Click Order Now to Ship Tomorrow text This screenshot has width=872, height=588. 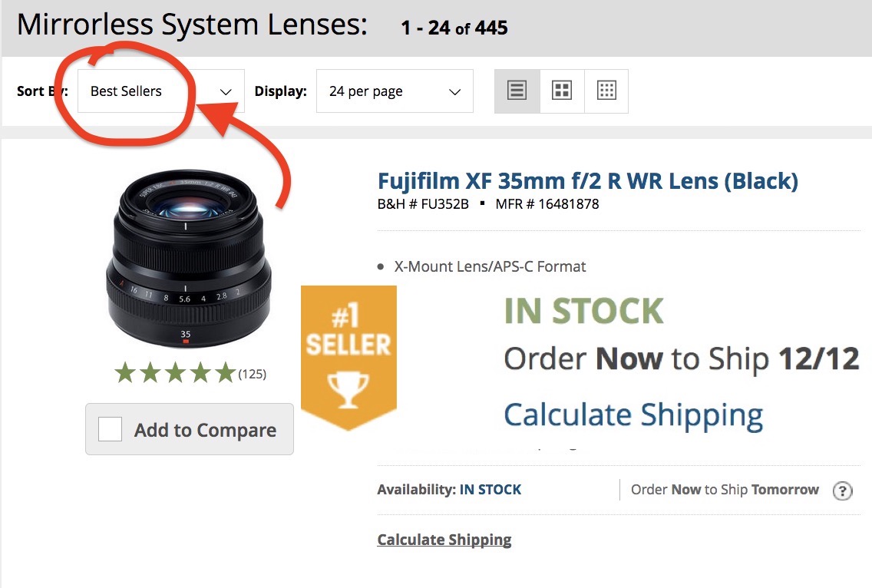coord(725,490)
